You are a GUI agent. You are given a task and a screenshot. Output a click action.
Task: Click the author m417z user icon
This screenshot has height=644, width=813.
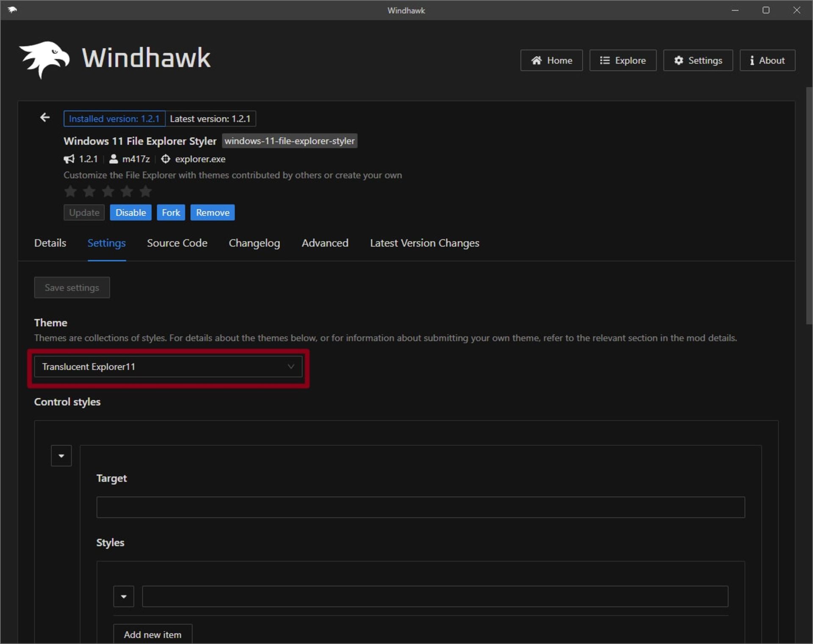[x=113, y=159]
